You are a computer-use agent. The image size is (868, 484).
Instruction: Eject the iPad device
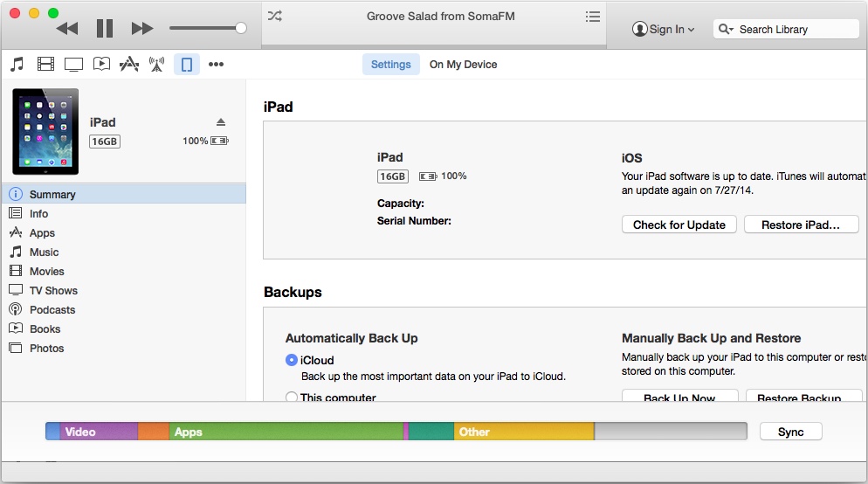[x=221, y=122]
